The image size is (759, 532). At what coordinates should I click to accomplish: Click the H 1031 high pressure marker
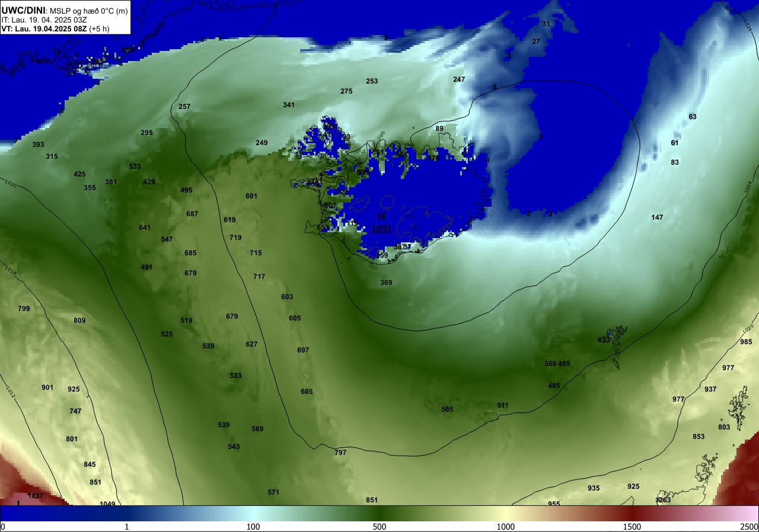click(381, 223)
